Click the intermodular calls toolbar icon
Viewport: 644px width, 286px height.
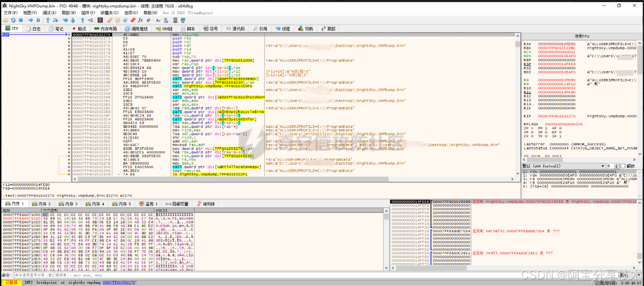click(x=166, y=20)
